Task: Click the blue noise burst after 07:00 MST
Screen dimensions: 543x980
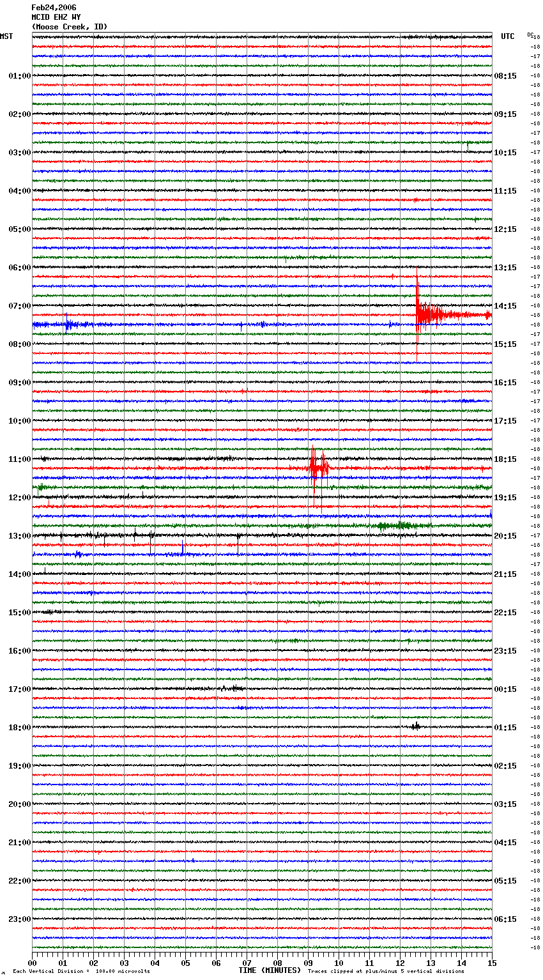Action: pos(68,325)
